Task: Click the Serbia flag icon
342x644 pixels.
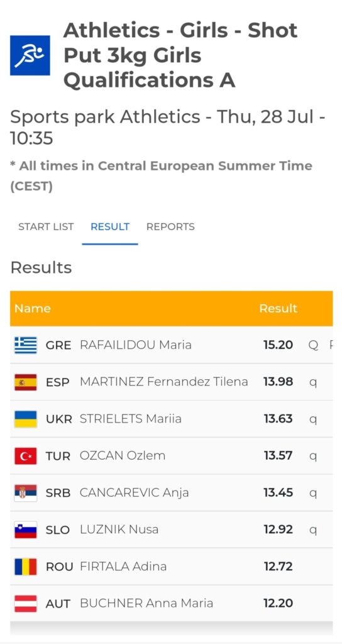Action: [x=26, y=493]
